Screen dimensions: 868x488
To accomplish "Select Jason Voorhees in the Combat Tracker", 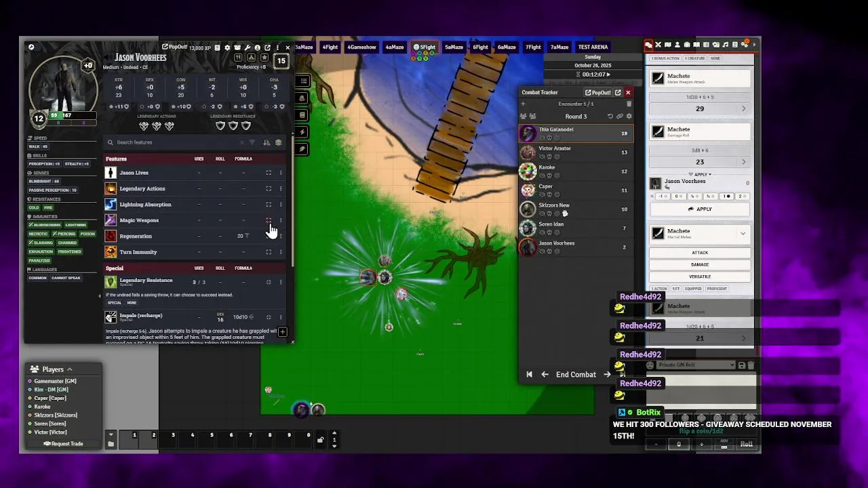I will [576, 247].
